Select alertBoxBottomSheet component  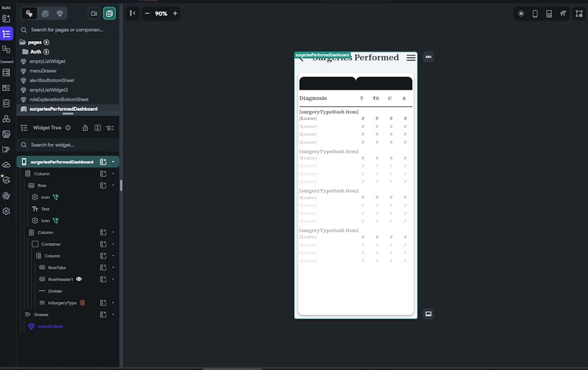pos(52,80)
